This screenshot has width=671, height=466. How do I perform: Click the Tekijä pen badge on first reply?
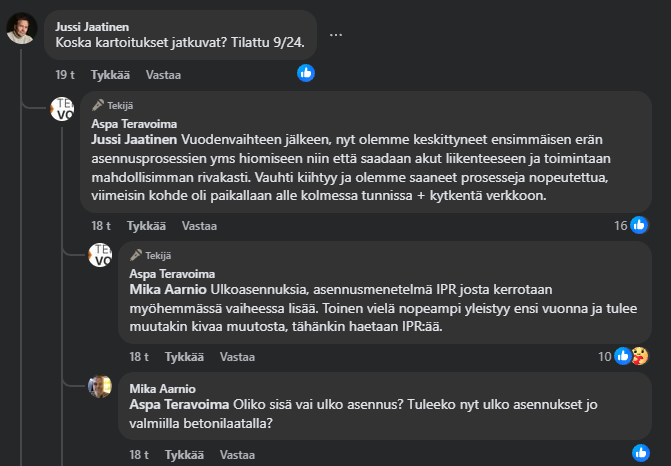(98, 105)
